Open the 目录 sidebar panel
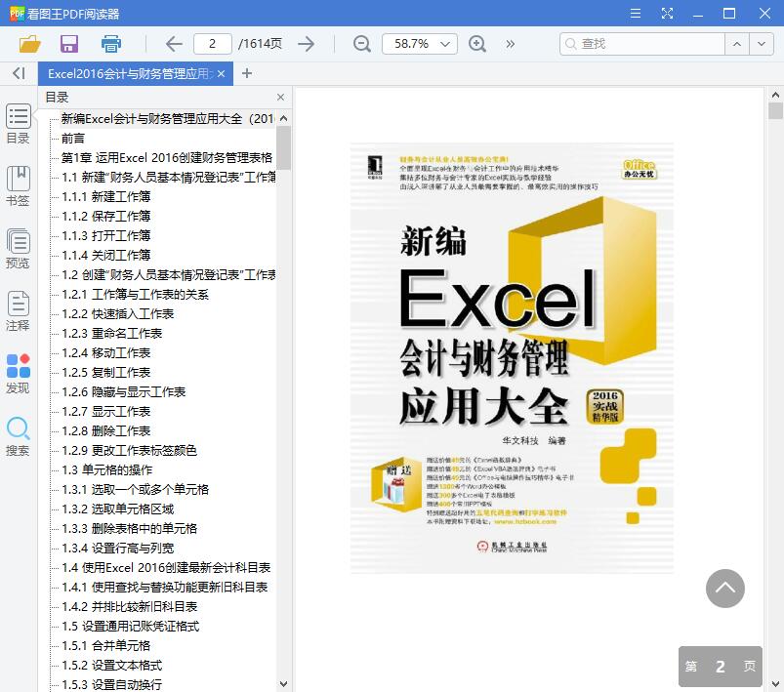The image size is (784, 692). point(18,124)
